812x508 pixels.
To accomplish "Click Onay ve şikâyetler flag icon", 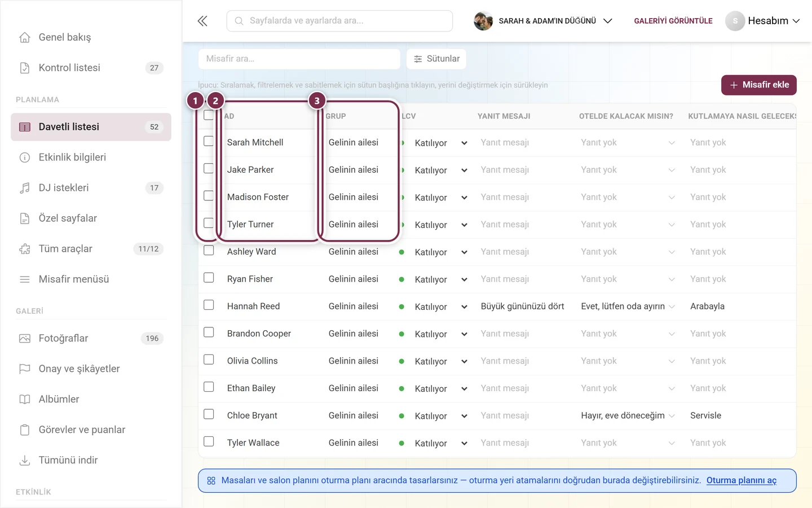I will tap(25, 369).
